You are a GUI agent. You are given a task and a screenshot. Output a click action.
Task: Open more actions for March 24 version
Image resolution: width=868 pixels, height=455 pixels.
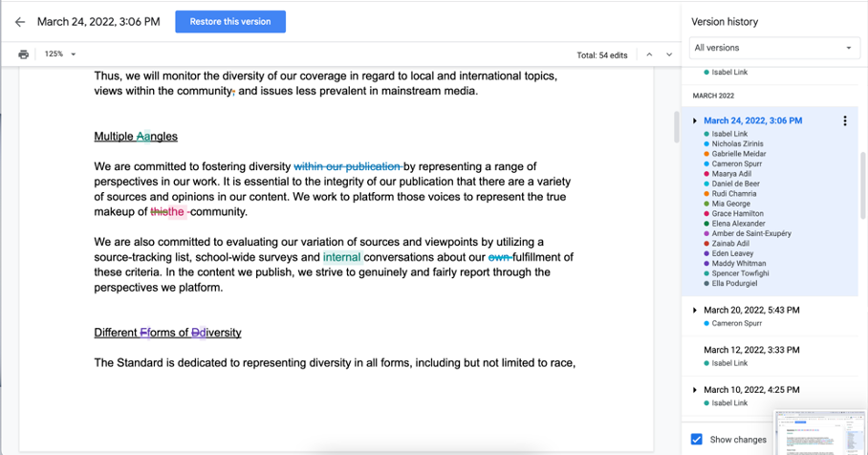click(x=845, y=120)
